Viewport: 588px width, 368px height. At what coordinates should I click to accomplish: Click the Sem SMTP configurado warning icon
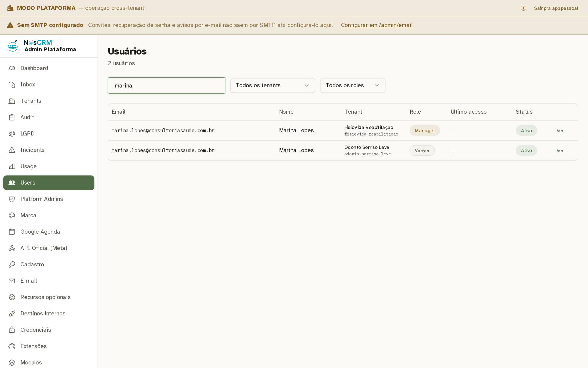pos(10,25)
